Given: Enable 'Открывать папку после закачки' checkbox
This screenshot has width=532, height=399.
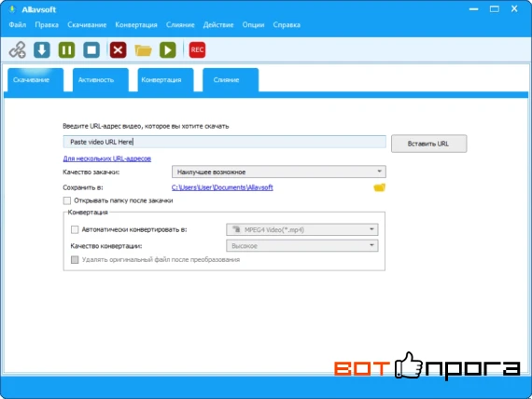Looking at the screenshot, I should [67, 200].
